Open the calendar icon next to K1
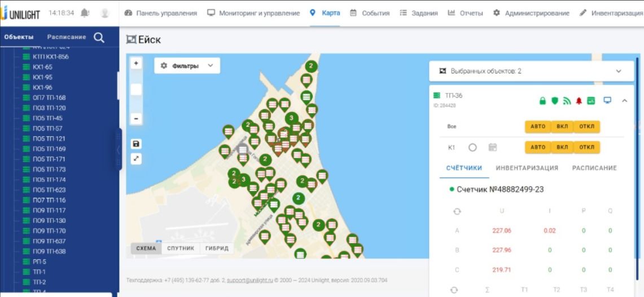Screen dimensions: 644x297 [492, 147]
